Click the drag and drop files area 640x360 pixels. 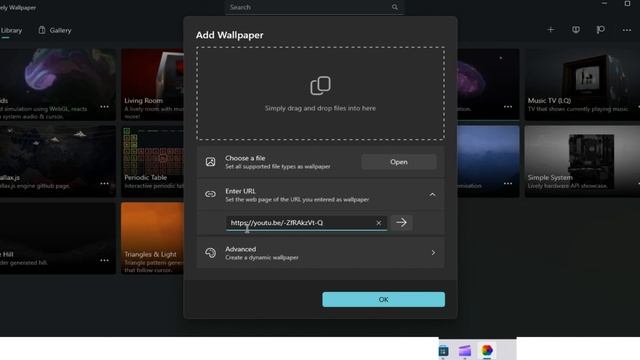(320, 93)
